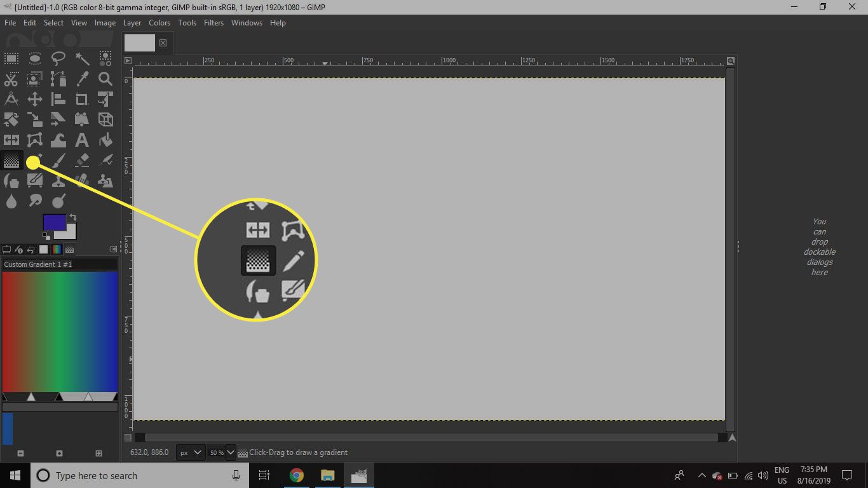The width and height of the screenshot is (868, 488).
Task: Select the Measure compass tool
Action: (11, 99)
